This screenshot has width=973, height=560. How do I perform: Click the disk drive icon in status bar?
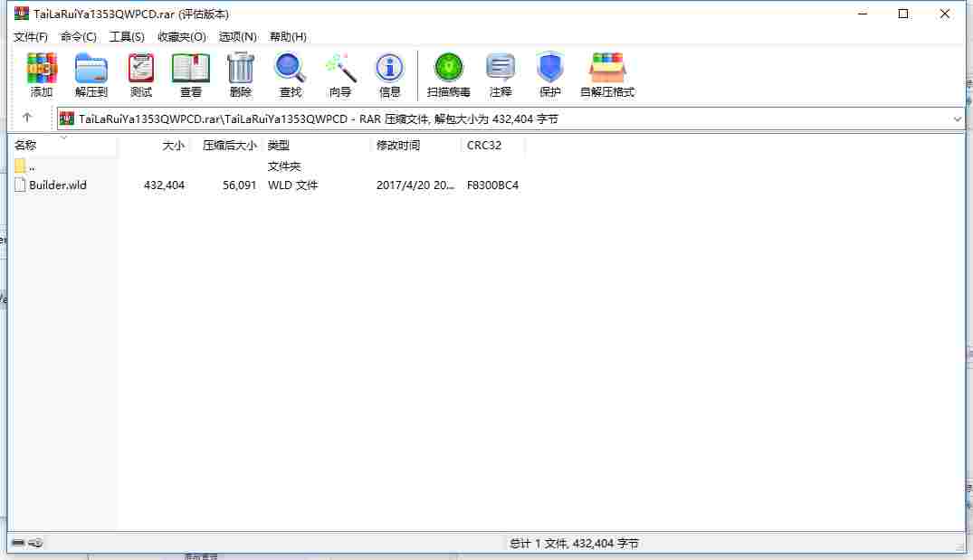click(18, 543)
